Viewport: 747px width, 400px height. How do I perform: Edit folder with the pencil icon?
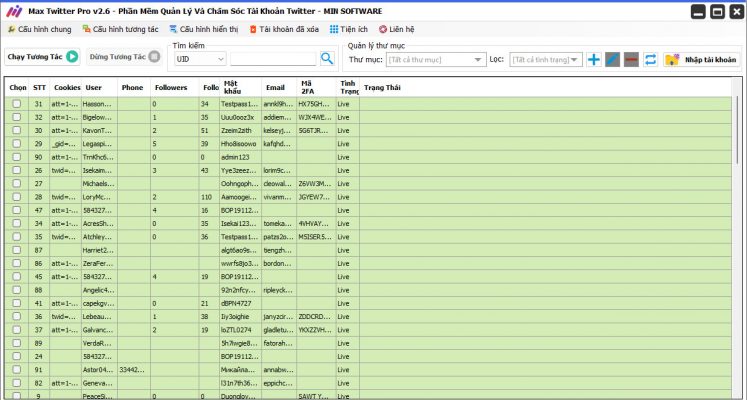[613, 60]
